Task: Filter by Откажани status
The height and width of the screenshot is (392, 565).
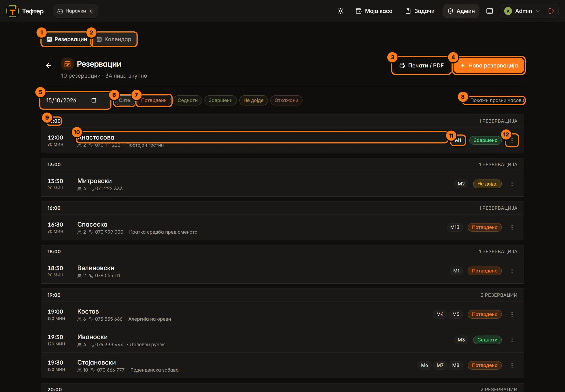Action: 286,100
